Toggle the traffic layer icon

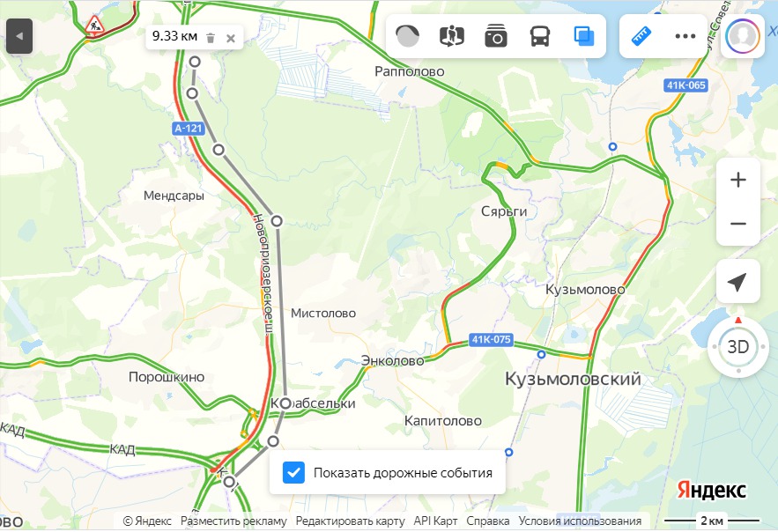click(407, 36)
